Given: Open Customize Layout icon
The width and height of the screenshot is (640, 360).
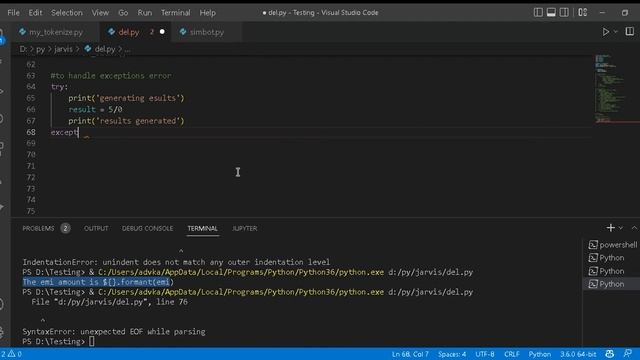Looking at the screenshot, I should [x=582, y=13].
